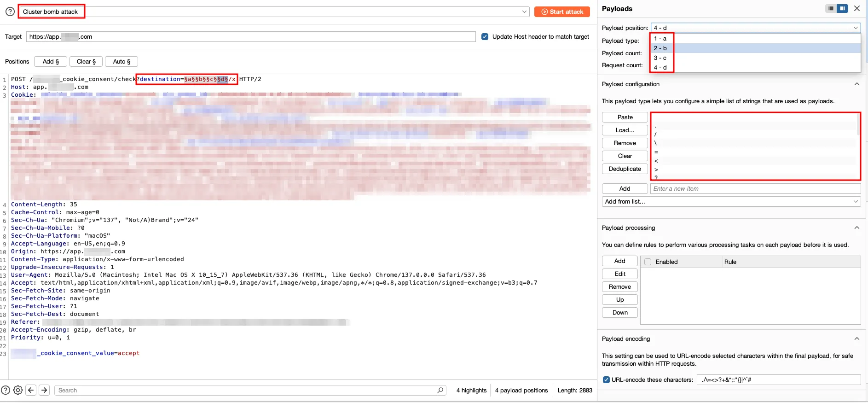Toggle URL-encode these characters checkbox
This screenshot has height=403, width=868.
606,380
